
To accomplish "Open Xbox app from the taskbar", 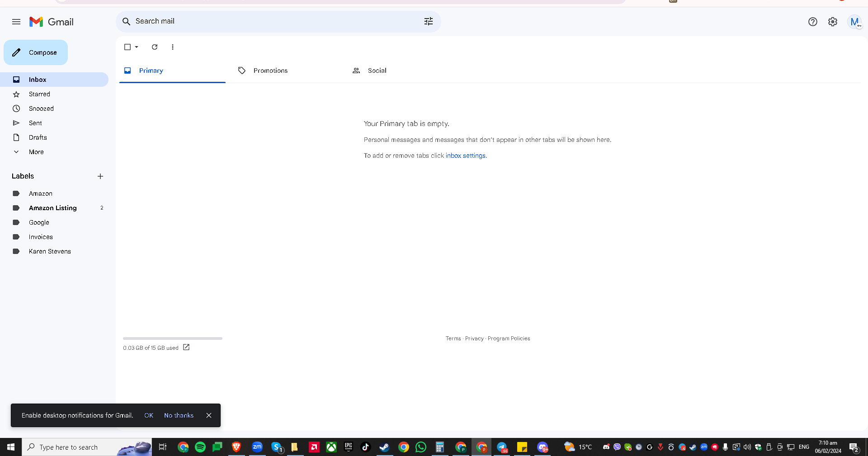I will pos(331,447).
